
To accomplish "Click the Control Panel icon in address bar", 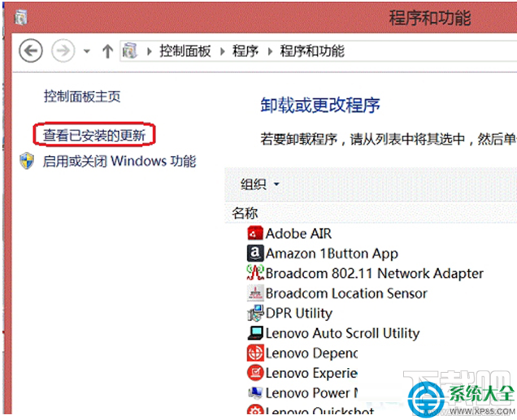I will click(x=129, y=50).
